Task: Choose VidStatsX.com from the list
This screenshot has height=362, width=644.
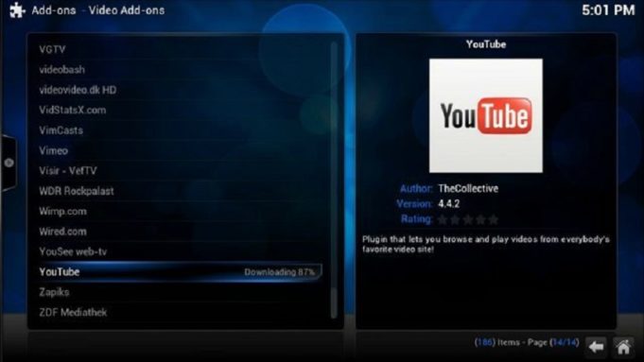Action: (x=181, y=110)
